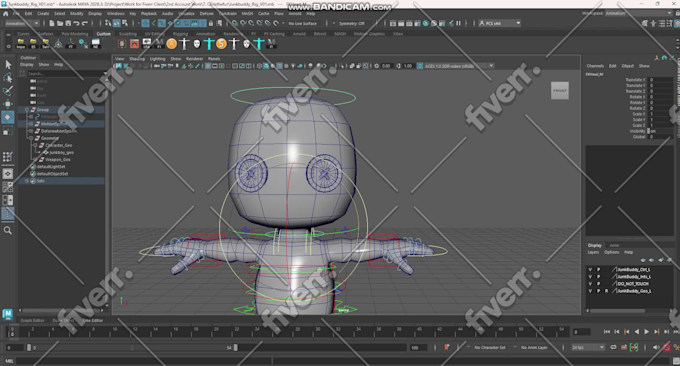Image resolution: width=680 pixels, height=366 pixels.
Task: Click the Layer Editor horizontal scrollbar
Action: 618,311
